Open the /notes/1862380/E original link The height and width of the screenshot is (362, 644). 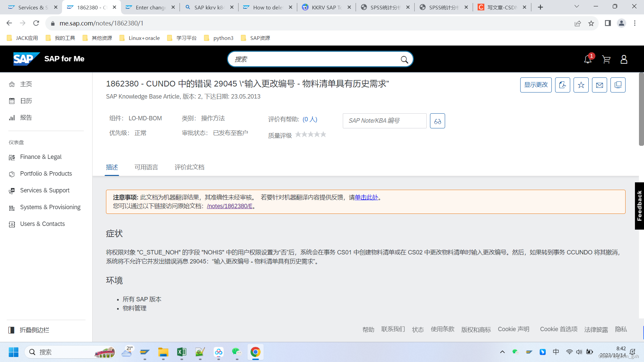(229, 206)
